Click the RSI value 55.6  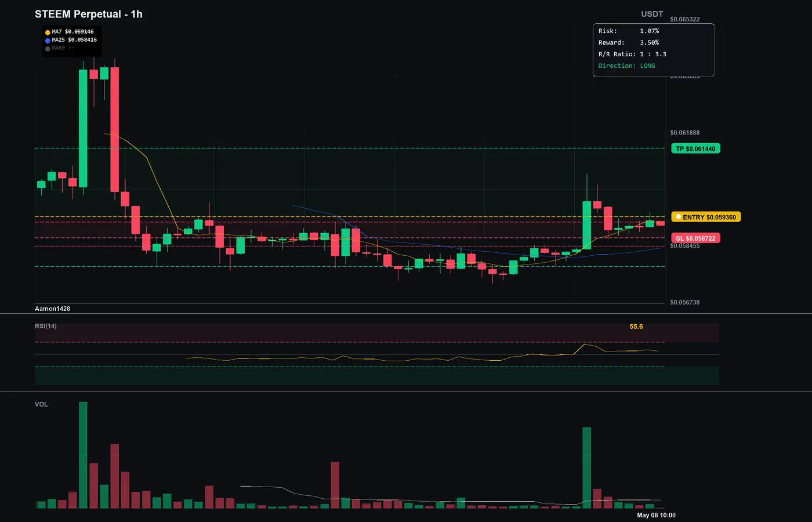pos(636,327)
